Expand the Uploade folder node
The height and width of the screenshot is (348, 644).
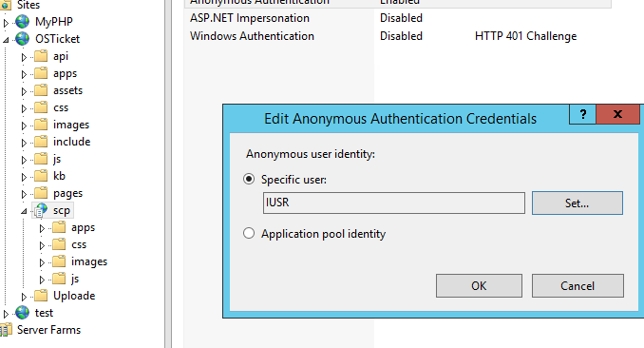(24, 297)
